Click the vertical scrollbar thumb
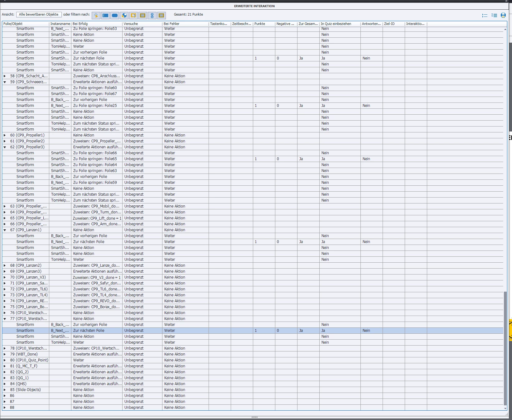Image resolution: width=512 pixels, height=420 pixels. (505, 348)
